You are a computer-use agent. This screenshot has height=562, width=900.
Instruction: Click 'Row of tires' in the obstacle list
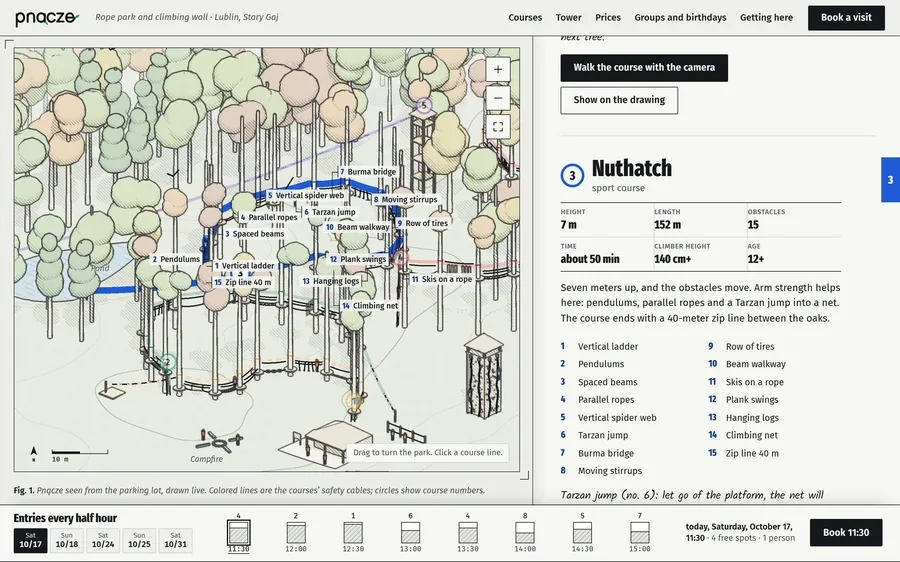point(750,347)
